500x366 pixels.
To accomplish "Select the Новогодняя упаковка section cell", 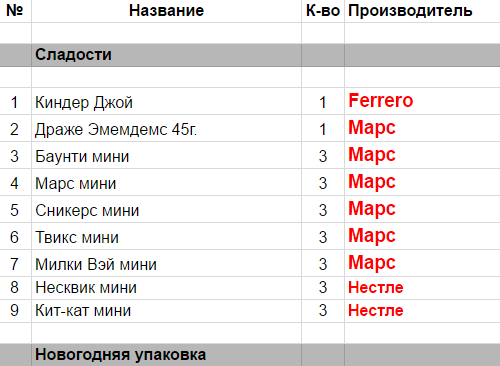I will 166,355.
